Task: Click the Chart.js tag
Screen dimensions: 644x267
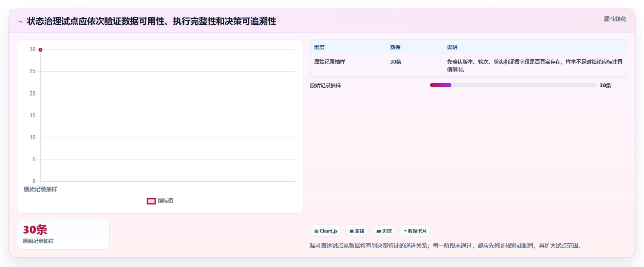Action: pos(326,231)
